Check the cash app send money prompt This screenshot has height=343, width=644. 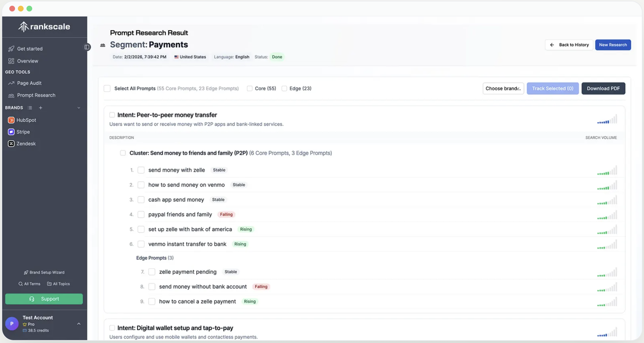click(141, 200)
